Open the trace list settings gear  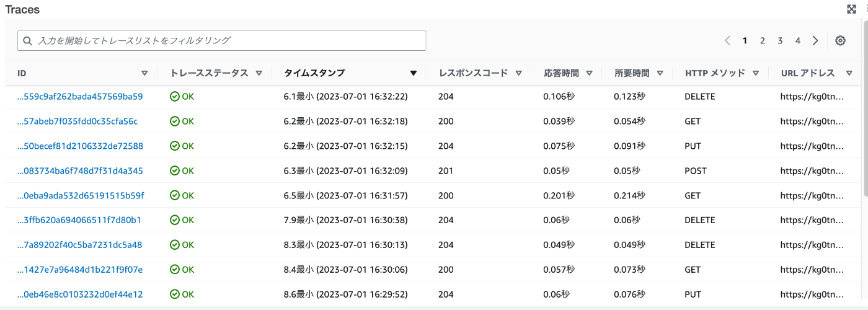coord(840,40)
